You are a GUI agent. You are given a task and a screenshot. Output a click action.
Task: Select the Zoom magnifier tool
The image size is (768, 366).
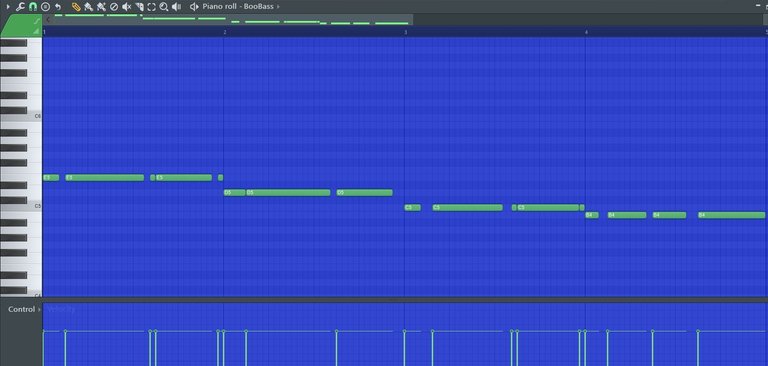(x=164, y=7)
